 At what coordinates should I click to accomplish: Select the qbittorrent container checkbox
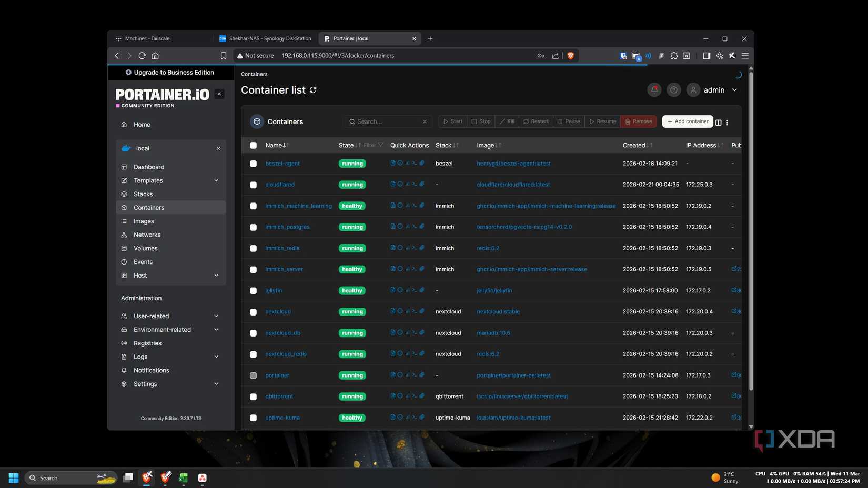[253, 396]
